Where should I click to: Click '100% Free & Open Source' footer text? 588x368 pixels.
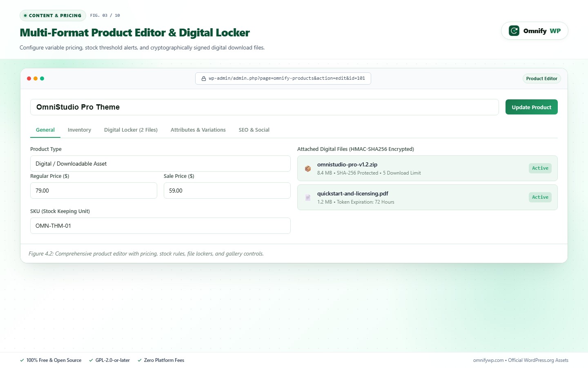coord(54,360)
